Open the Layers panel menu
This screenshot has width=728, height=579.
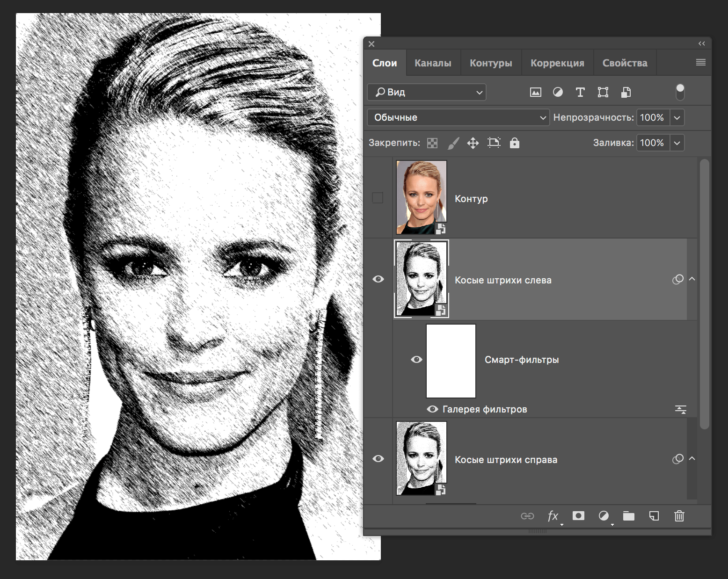pos(700,62)
